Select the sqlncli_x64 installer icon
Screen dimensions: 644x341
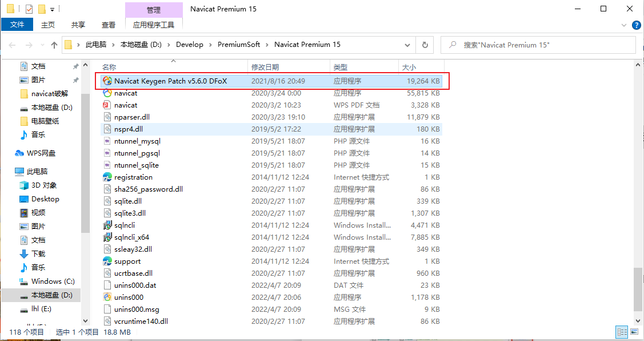(x=107, y=237)
